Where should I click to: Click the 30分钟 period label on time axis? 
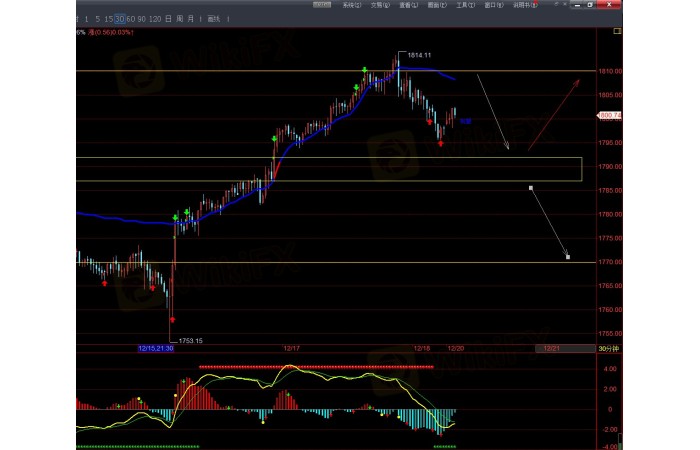[609, 348]
